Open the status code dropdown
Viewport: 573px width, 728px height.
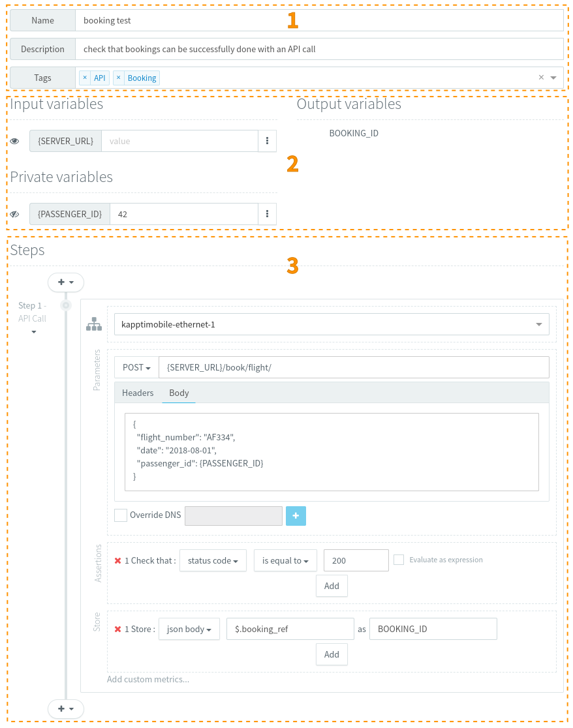[x=213, y=560]
